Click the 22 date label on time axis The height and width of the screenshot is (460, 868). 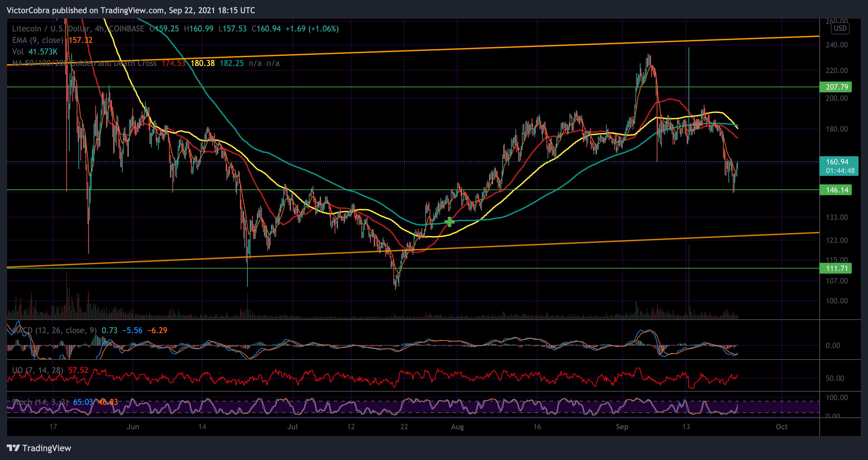click(404, 427)
